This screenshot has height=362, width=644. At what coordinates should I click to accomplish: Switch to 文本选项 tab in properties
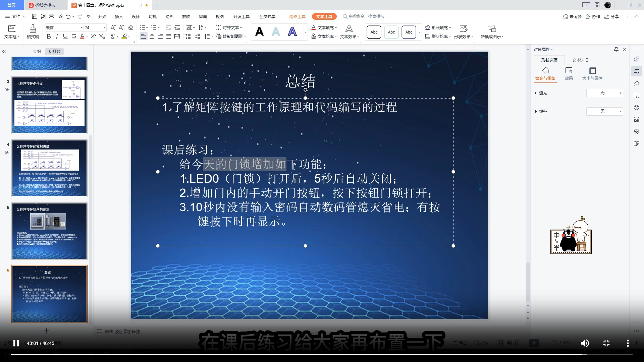580,60
